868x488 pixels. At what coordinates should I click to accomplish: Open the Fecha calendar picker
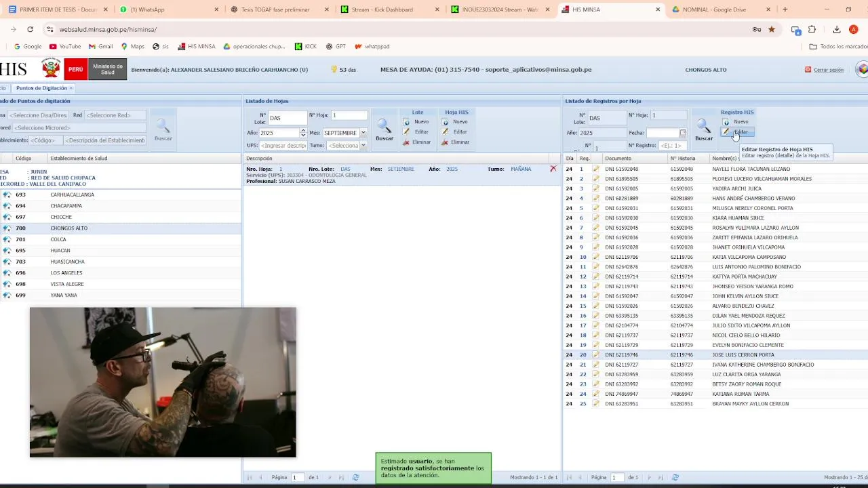tap(683, 133)
